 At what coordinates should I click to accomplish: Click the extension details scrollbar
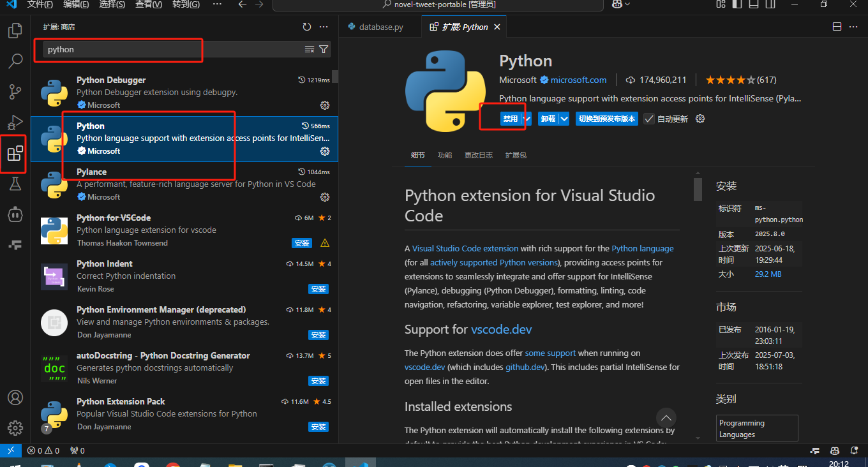point(698,189)
